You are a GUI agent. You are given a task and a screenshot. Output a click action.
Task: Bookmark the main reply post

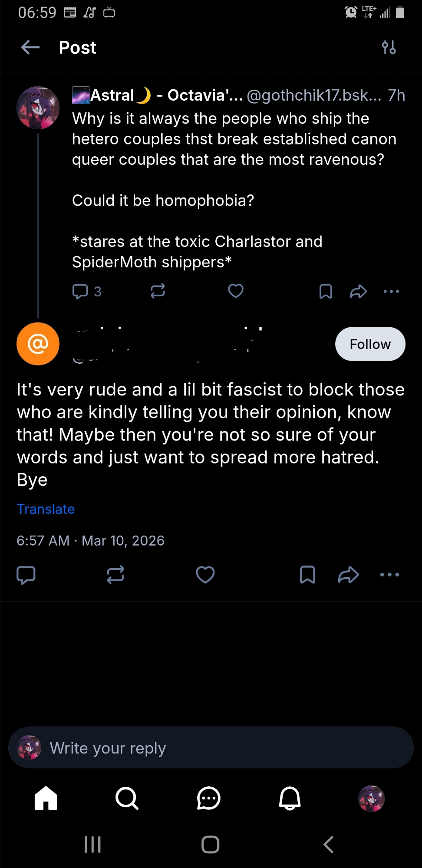pyautogui.click(x=307, y=575)
